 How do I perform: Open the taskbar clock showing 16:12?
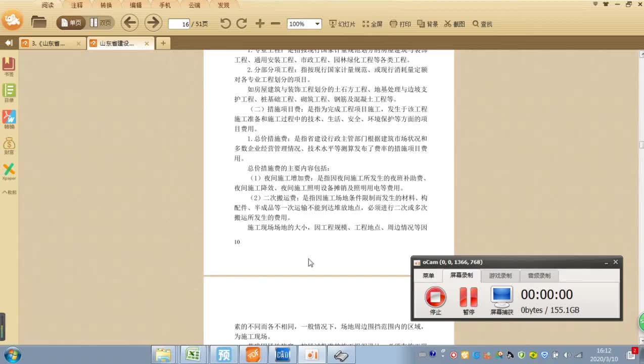pyautogui.click(x=604, y=354)
